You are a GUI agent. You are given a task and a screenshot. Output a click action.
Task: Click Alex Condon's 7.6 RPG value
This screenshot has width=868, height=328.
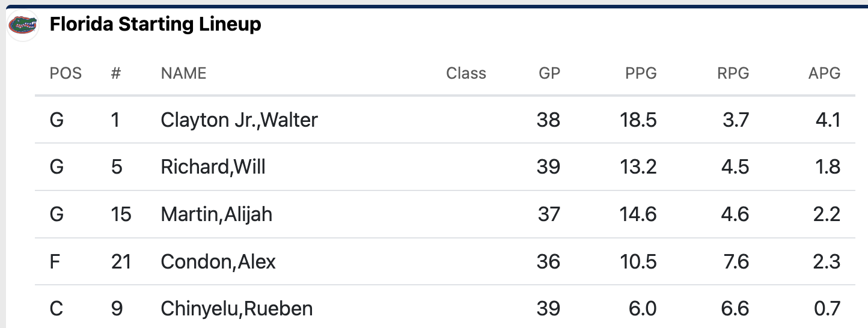click(x=733, y=262)
